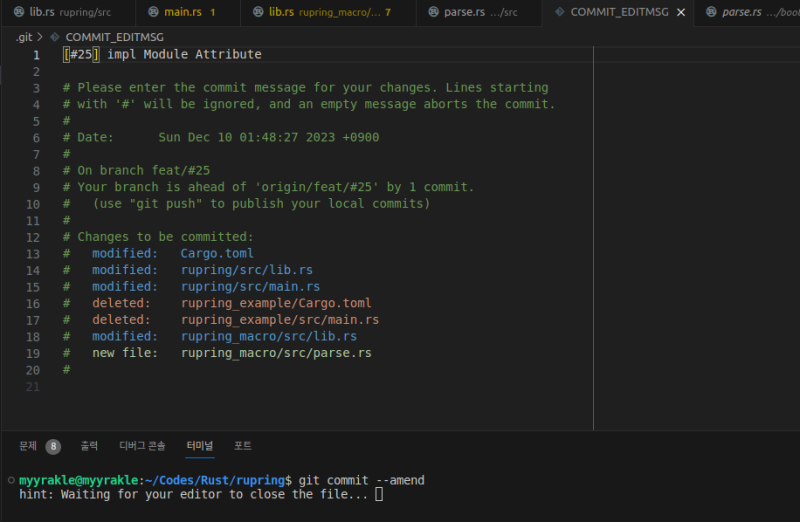
Task: Click the 'new file: rupring_macro/src/parse.rs' line
Action: click(x=230, y=353)
